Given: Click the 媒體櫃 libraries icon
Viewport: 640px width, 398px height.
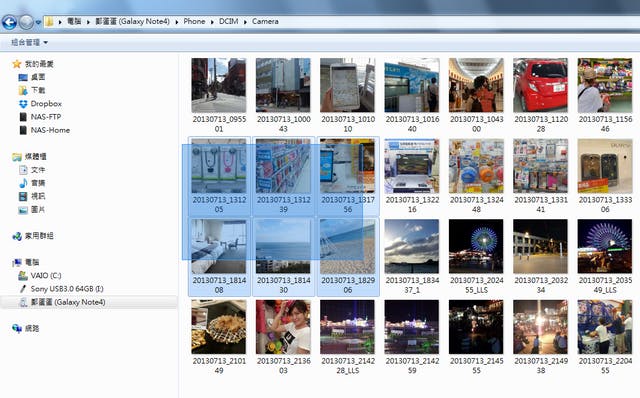Looking at the screenshot, I should [17, 157].
